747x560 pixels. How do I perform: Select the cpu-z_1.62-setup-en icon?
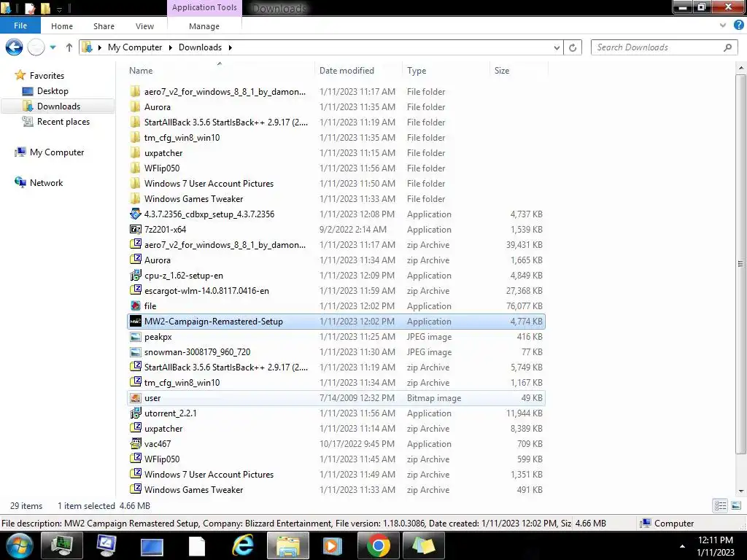[x=135, y=275]
